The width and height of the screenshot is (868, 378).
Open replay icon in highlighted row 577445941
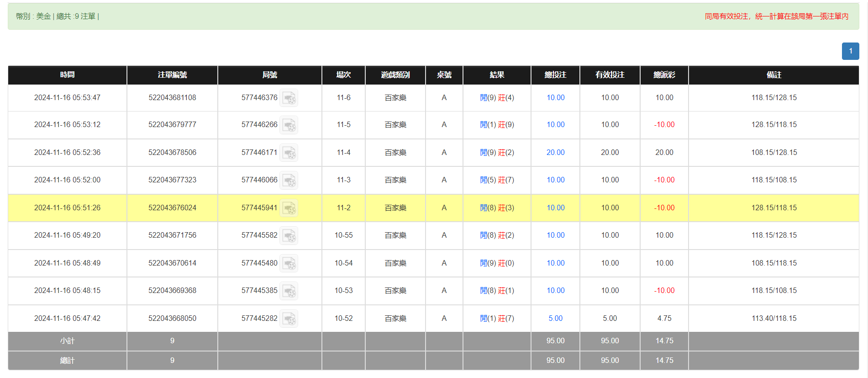point(289,208)
